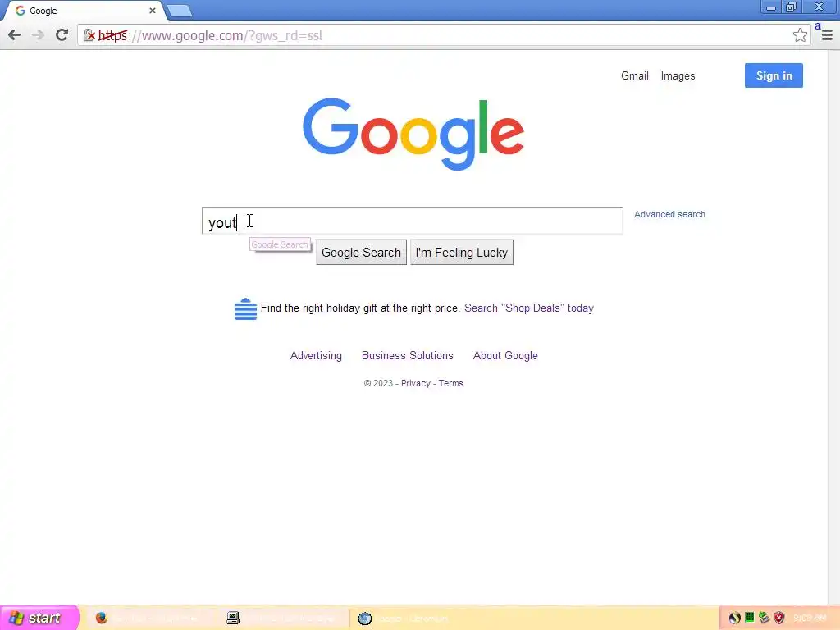Click the Google Search button
This screenshot has width=840, height=630.
(x=361, y=253)
